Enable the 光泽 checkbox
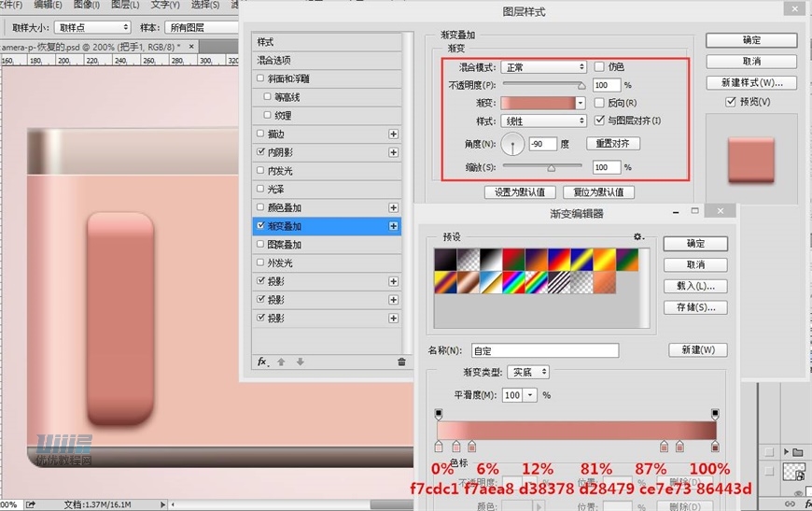Image resolution: width=812 pixels, height=511 pixels. [x=260, y=189]
